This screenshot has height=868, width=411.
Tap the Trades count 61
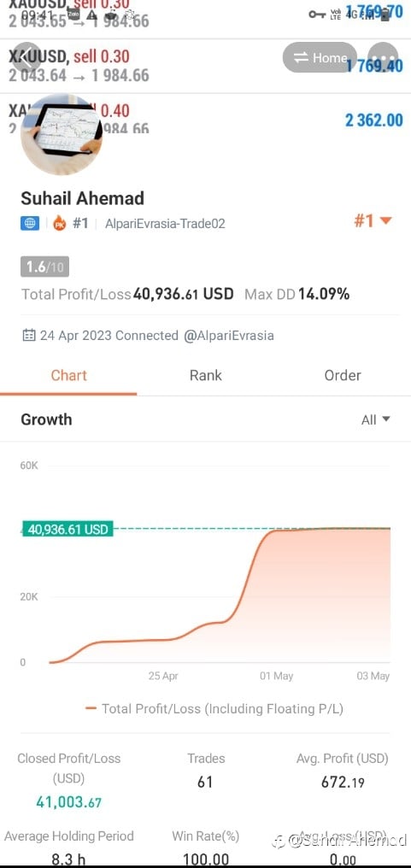[x=205, y=783]
